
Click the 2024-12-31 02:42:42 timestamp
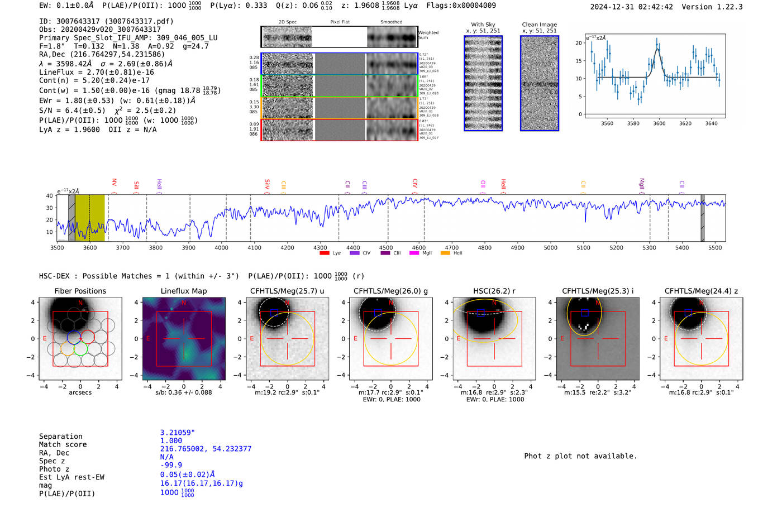(632, 7)
